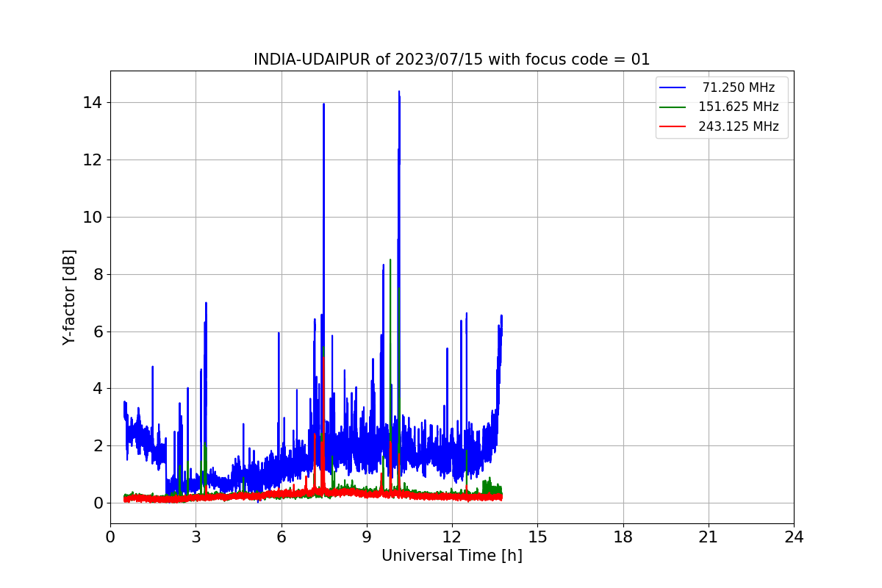This screenshot has width=882, height=588.
Task: Click x-axis tick label 6
Action: tap(282, 537)
